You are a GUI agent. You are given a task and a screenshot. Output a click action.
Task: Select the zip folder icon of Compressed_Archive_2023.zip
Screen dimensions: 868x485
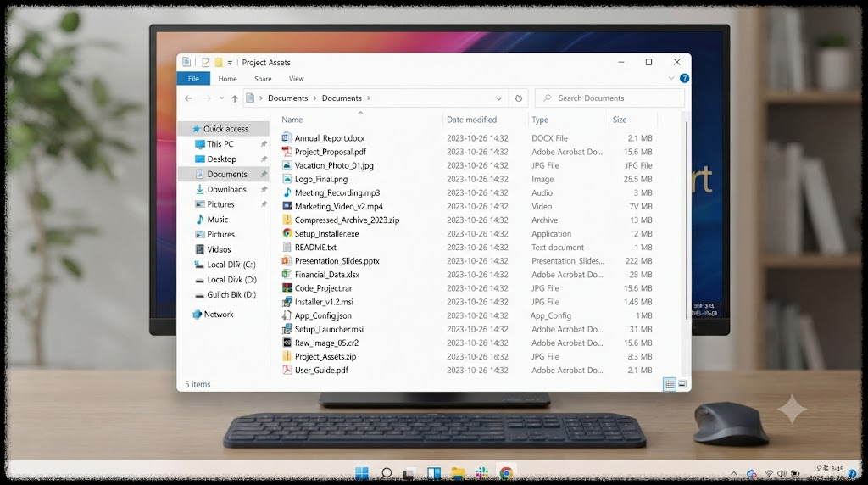(287, 220)
